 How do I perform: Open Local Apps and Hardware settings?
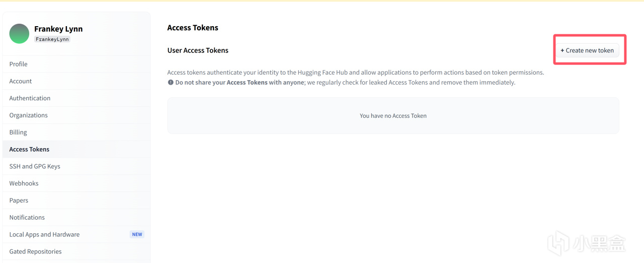[44, 235]
